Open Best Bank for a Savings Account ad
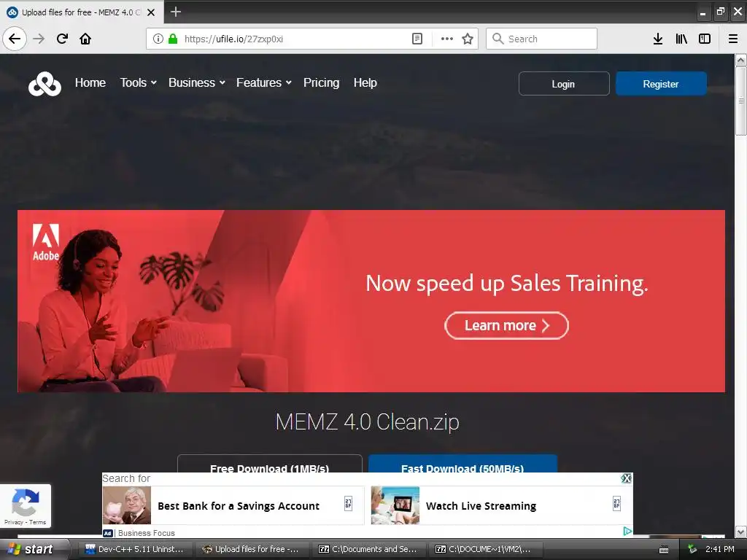This screenshot has height=560, width=747. point(233,506)
